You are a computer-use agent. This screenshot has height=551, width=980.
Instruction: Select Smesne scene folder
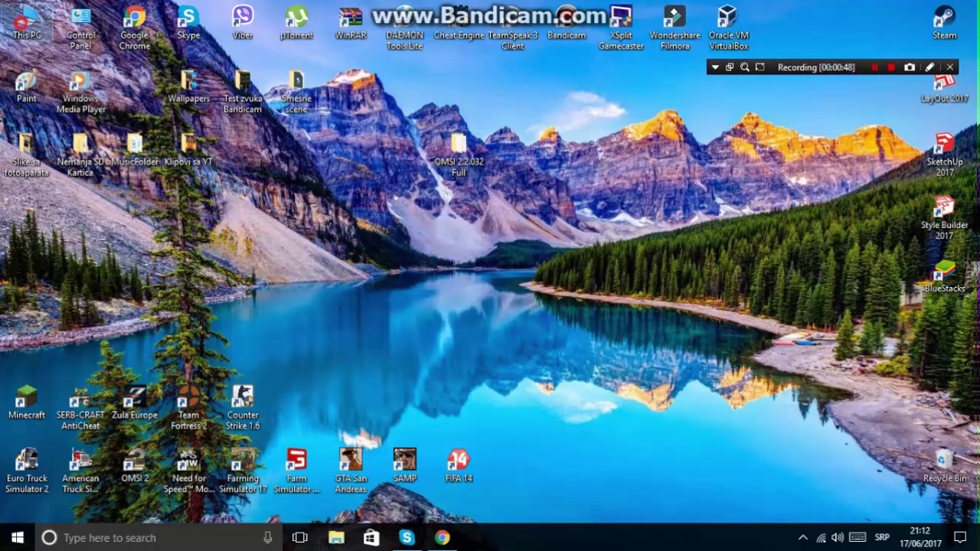296,93
